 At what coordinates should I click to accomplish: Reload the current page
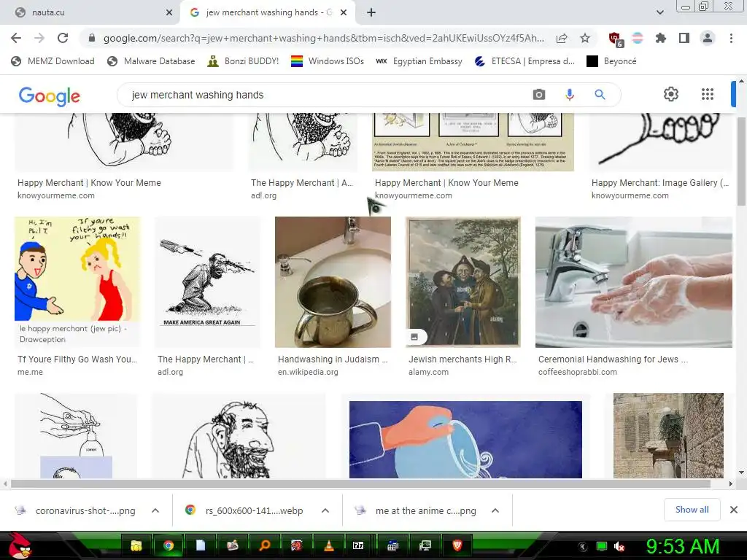(x=63, y=38)
